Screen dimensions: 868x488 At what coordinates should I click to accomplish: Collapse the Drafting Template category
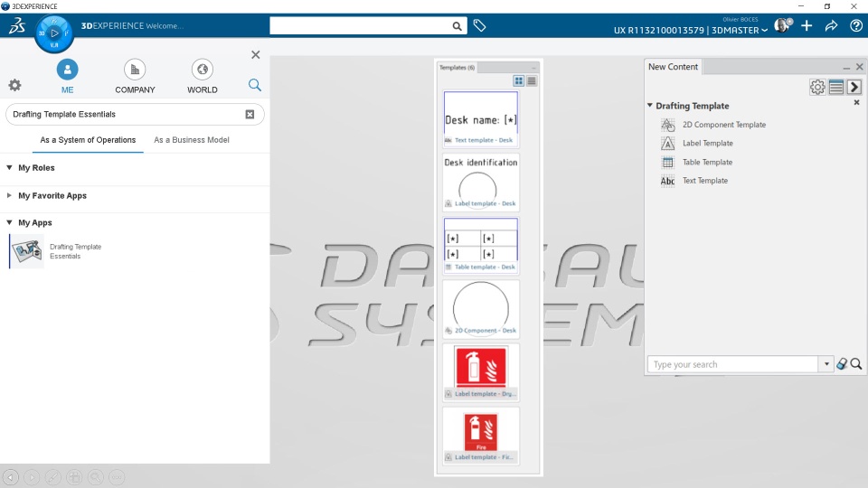point(650,105)
